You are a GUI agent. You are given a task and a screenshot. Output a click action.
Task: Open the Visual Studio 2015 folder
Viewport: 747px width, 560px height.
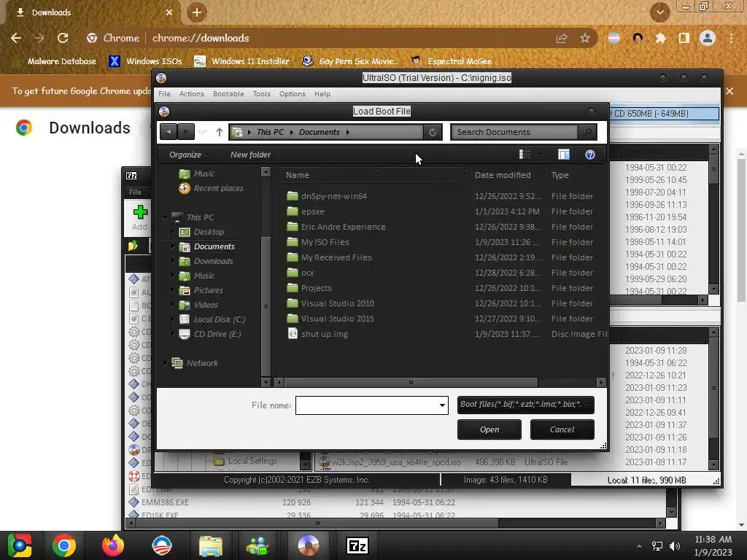(337, 319)
